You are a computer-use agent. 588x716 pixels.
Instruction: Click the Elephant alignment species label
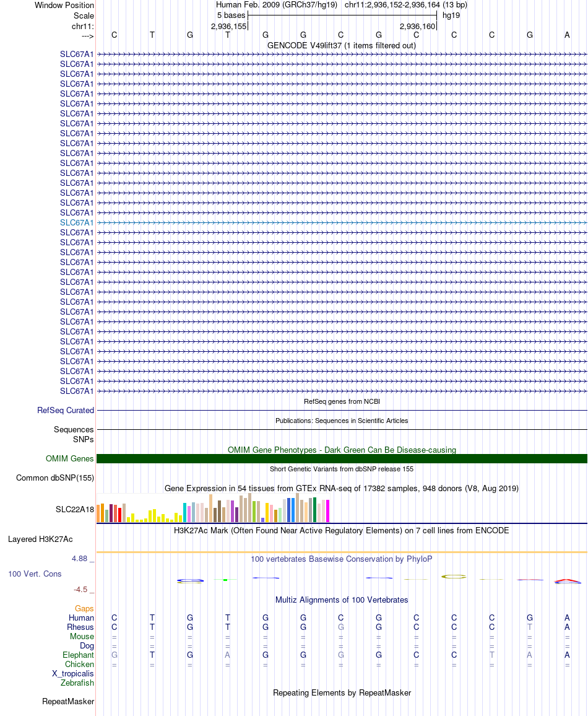tap(78, 655)
